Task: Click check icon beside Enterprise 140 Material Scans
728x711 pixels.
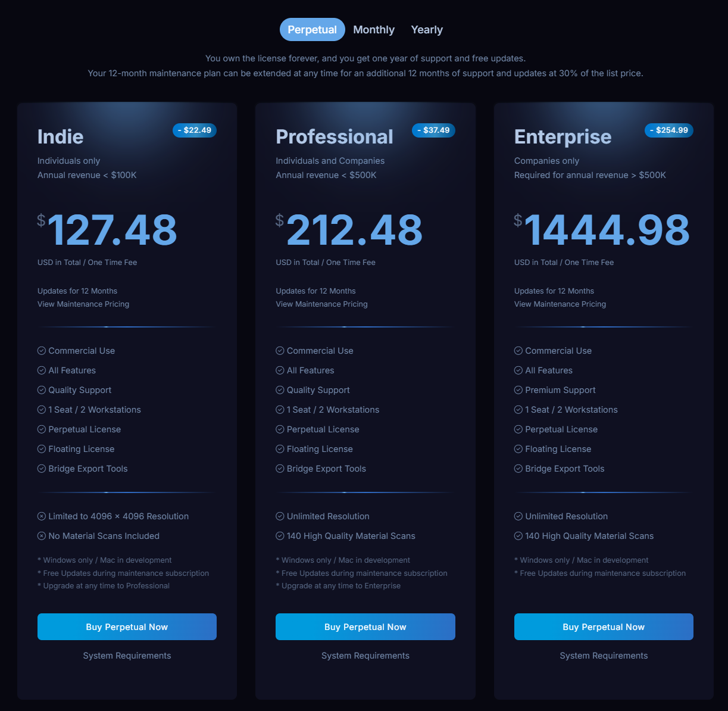Action: pos(518,536)
